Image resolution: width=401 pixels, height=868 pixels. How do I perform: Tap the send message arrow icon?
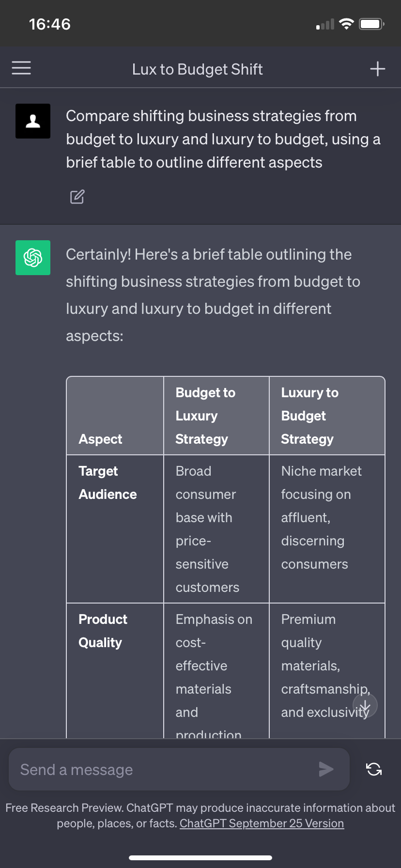click(326, 769)
